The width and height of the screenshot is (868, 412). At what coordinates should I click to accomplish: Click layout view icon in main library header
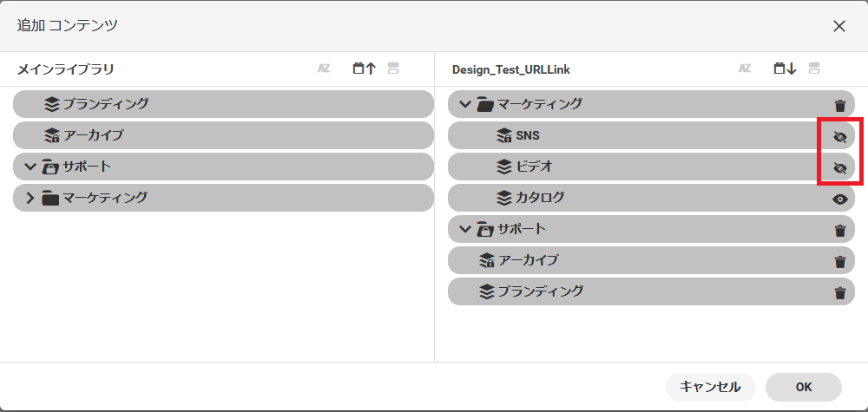(x=393, y=69)
